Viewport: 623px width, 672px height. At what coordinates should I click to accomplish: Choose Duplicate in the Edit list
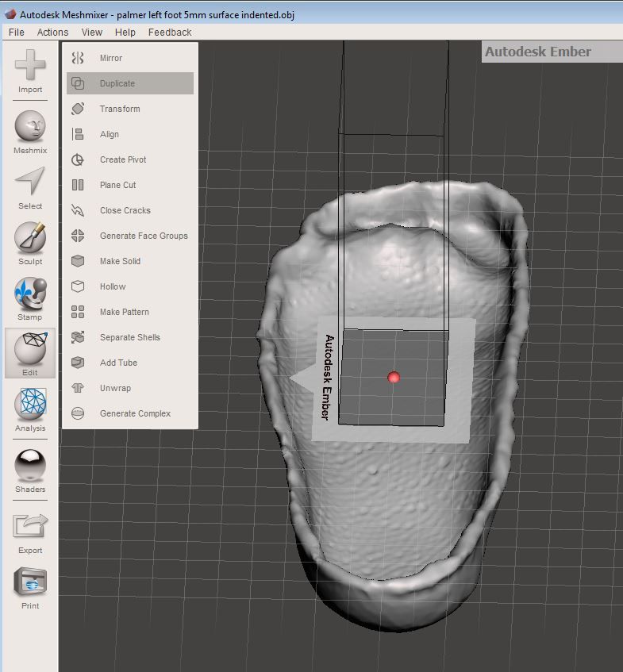click(130, 83)
